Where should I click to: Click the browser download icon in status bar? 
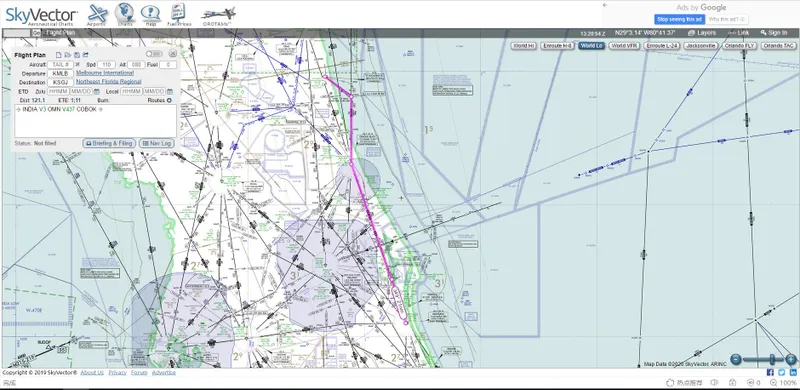[x=732, y=383]
